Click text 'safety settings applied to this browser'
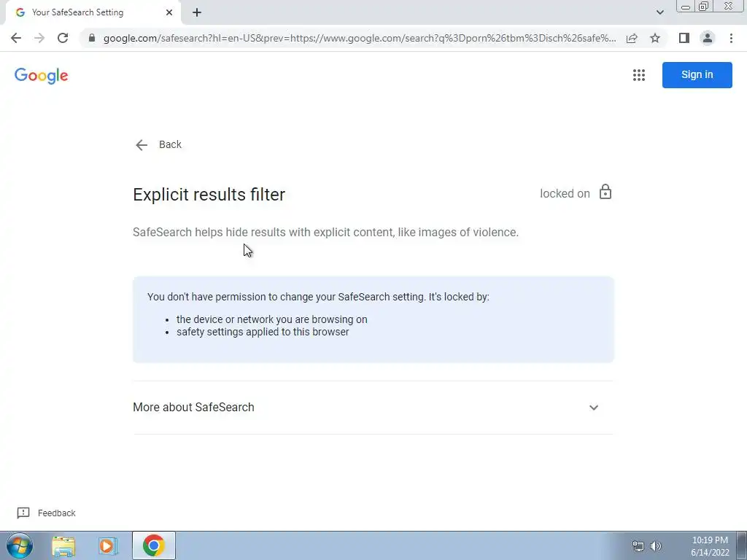The height and width of the screenshot is (560, 747). [x=263, y=332]
